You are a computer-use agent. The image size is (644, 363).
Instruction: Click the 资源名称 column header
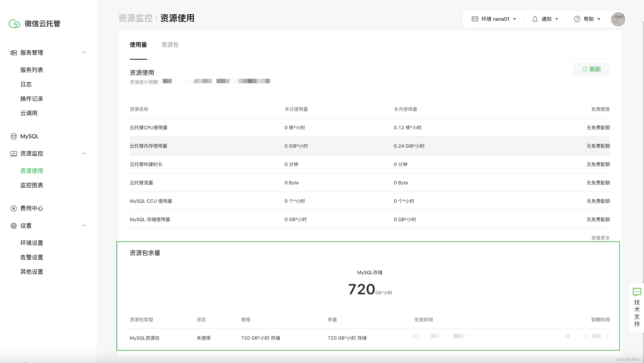[x=139, y=109]
